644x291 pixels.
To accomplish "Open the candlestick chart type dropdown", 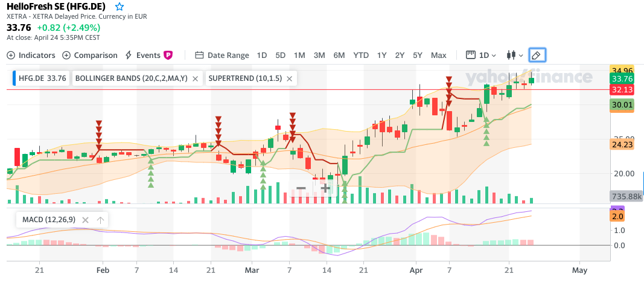I will coord(515,55).
